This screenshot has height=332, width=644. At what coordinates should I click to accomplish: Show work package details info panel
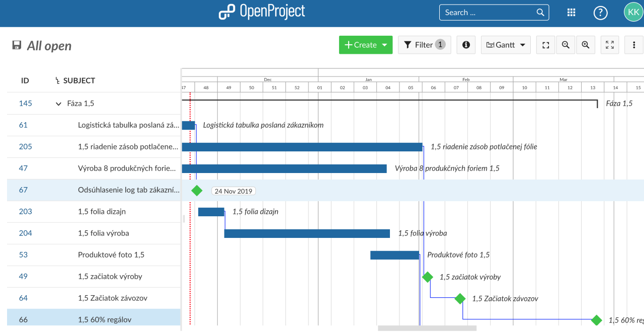(x=466, y=45)
